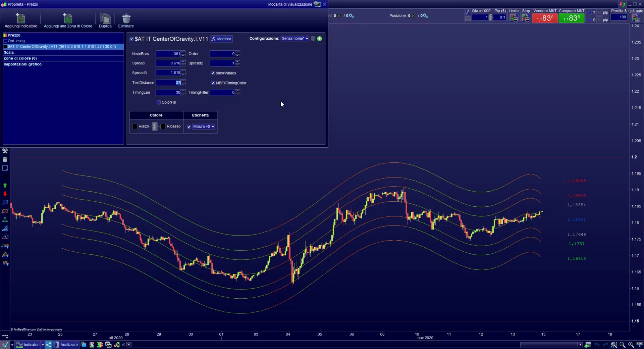Open the drawing pencil tool dropdown arrow
Viewport: 644px width, 349px height.
(x=12, y=345)
